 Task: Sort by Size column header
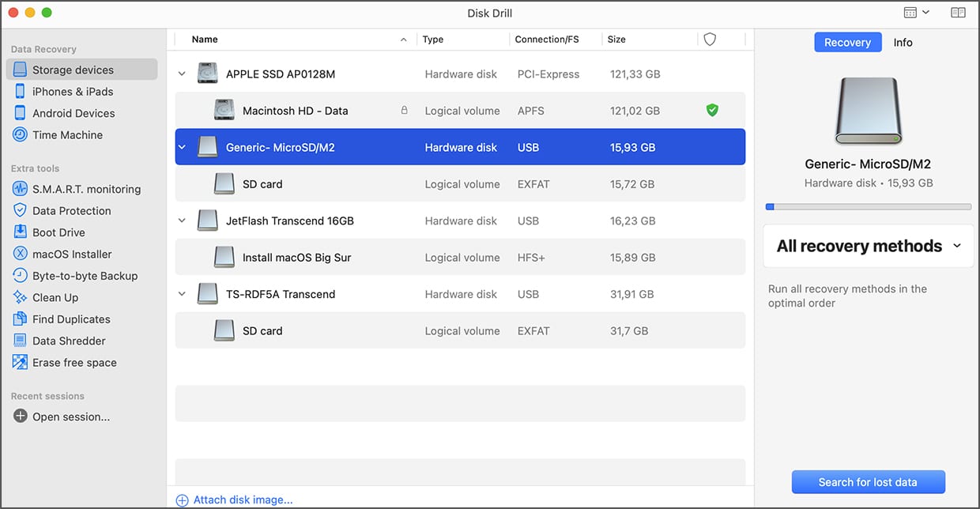pos(616,40)
